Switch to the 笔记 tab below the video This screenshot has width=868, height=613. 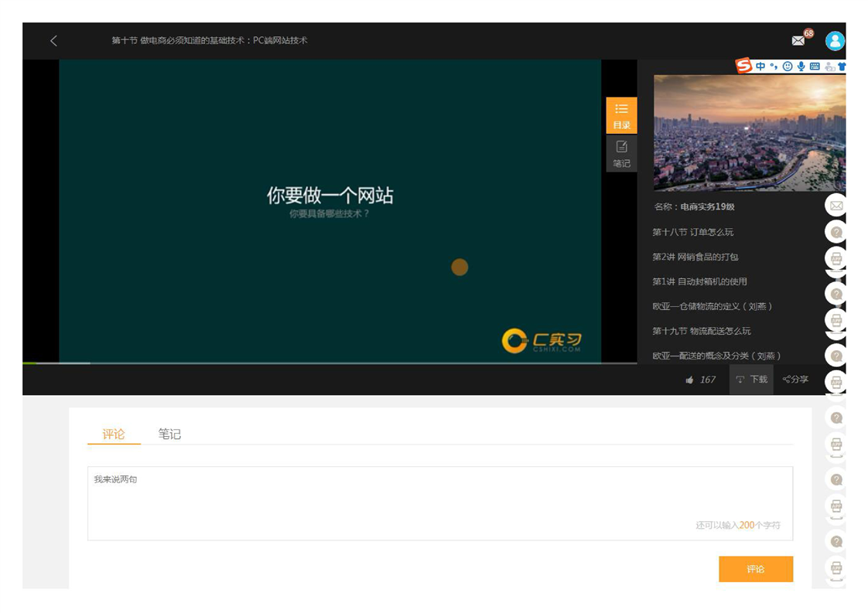pos(169,434)
